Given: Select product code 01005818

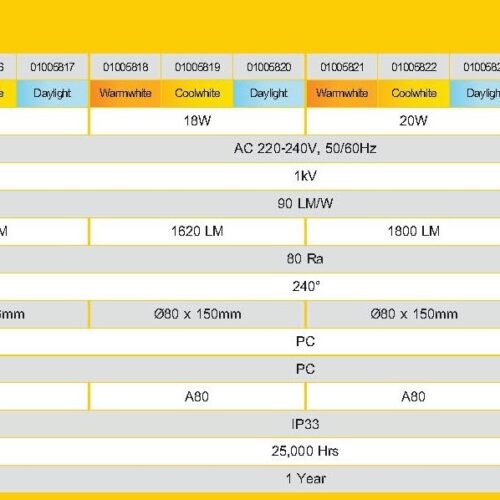Looking at the screenshot, I should click(125, 67).
